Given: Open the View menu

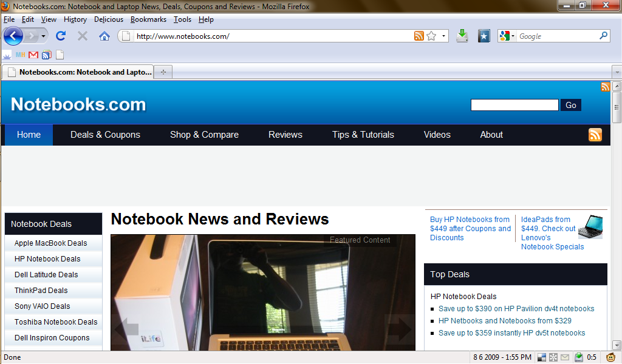Looking at the screenshot, I should [49, 19].
